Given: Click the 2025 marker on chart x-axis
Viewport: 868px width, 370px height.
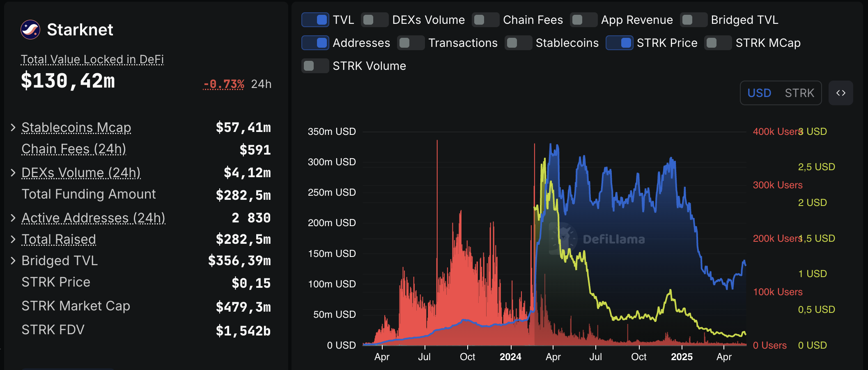Looking at the screenshot, I should [x=682, y=357].
